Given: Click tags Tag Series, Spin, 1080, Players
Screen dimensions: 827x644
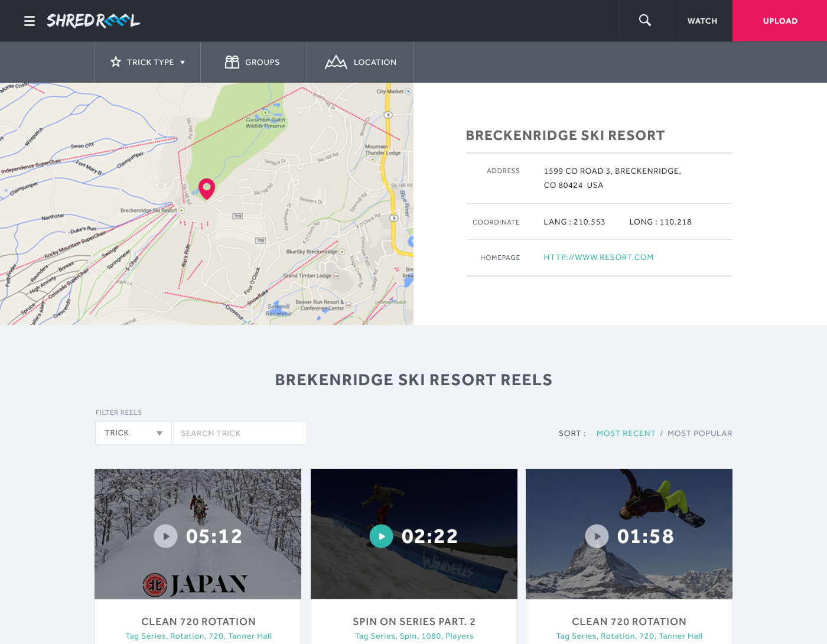Looking at the screenshot, I should pyautogui.click(x=414, y=636).
